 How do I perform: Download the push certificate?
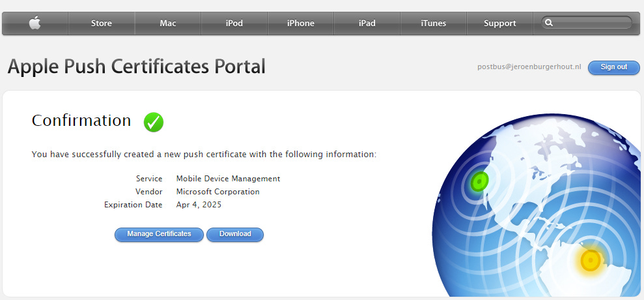click(235, 234)
